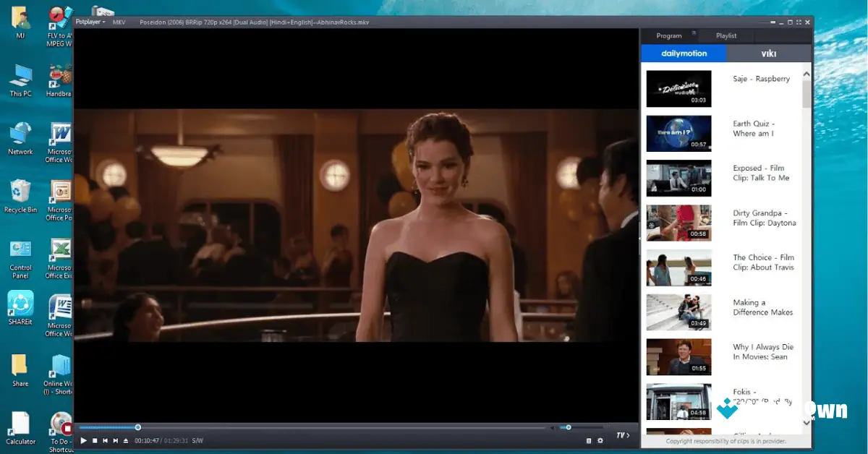Screen dimensions: 868x454
Task: Open the Potplayer main menu dropdown
Action: pos(90,22)
